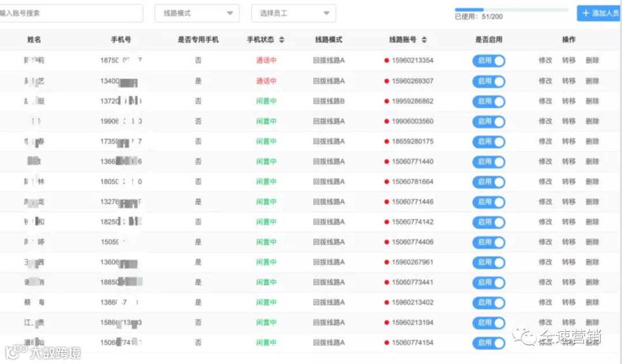Click the 手机号 column header
622x364 pixels.
coord(121,39)
